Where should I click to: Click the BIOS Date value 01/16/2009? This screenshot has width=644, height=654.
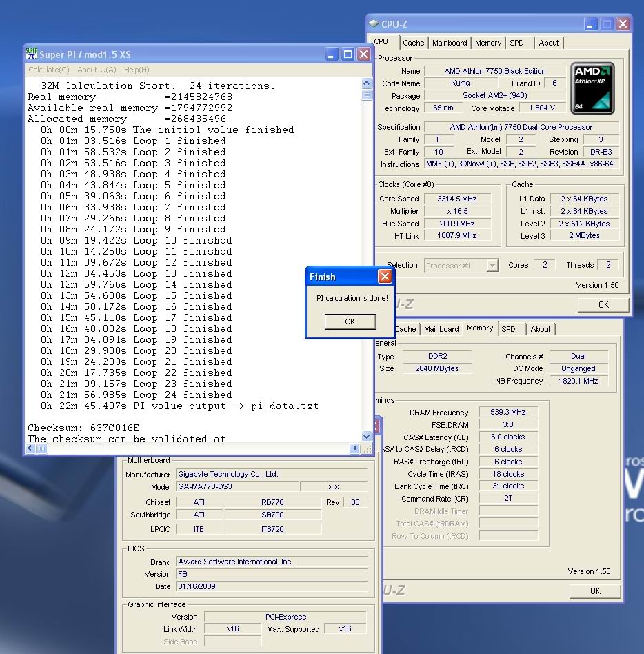pos(272,586)
